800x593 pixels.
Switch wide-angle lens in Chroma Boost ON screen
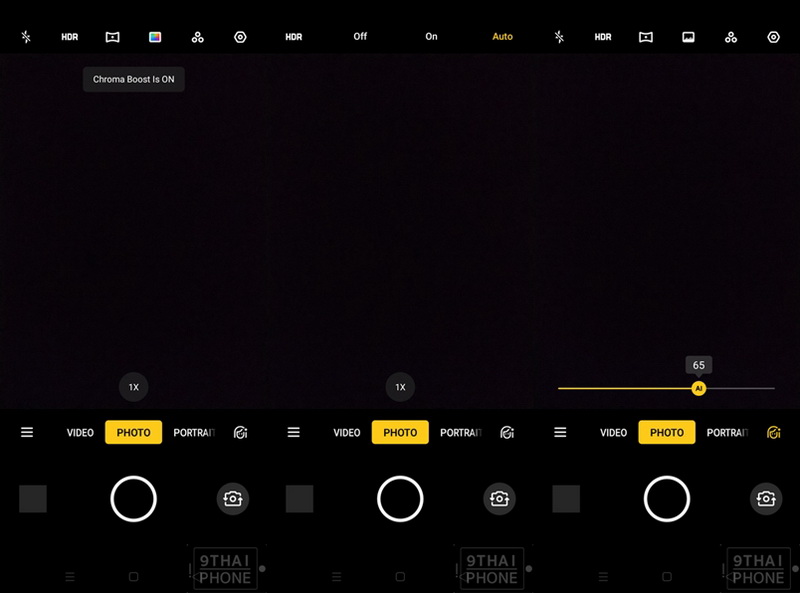112,37
